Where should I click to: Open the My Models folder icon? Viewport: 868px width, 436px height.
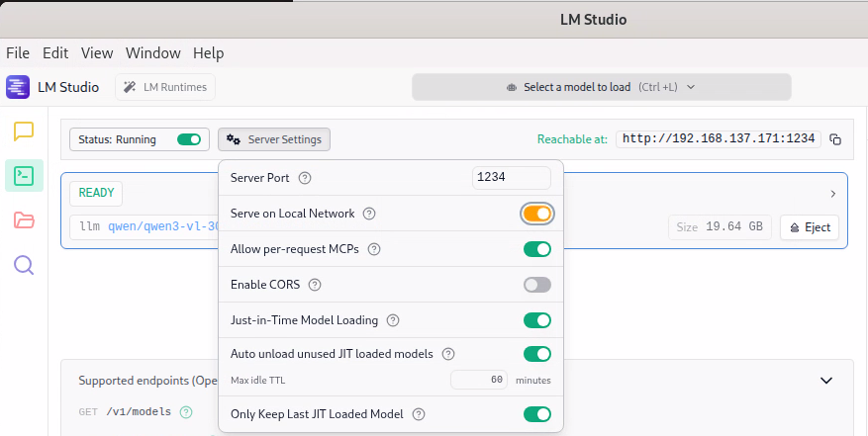24,220
